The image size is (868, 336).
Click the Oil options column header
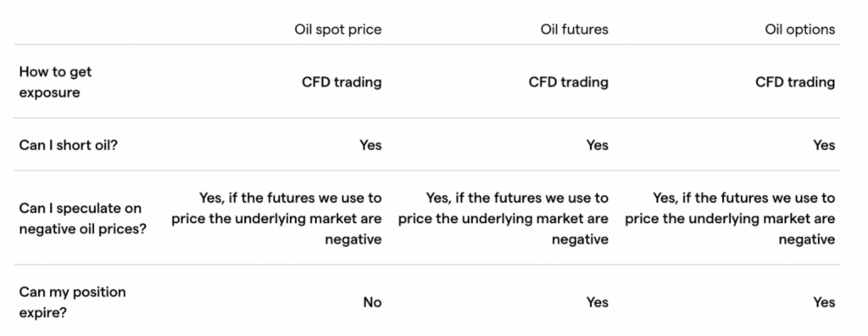click(x=800, y=30)
